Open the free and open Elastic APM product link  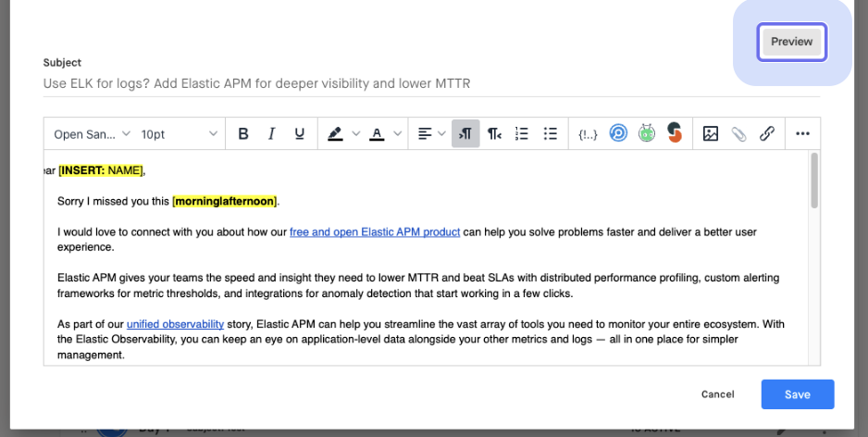point(375,232)
